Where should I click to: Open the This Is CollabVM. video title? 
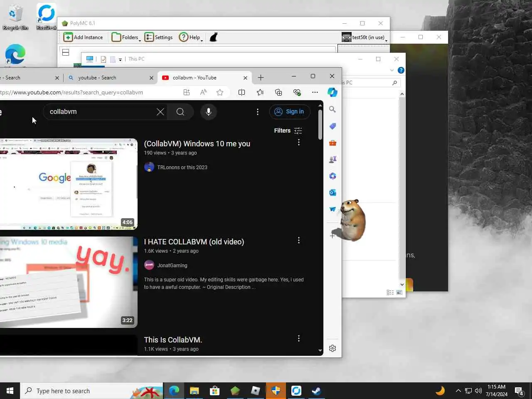(x=173, y=340)
